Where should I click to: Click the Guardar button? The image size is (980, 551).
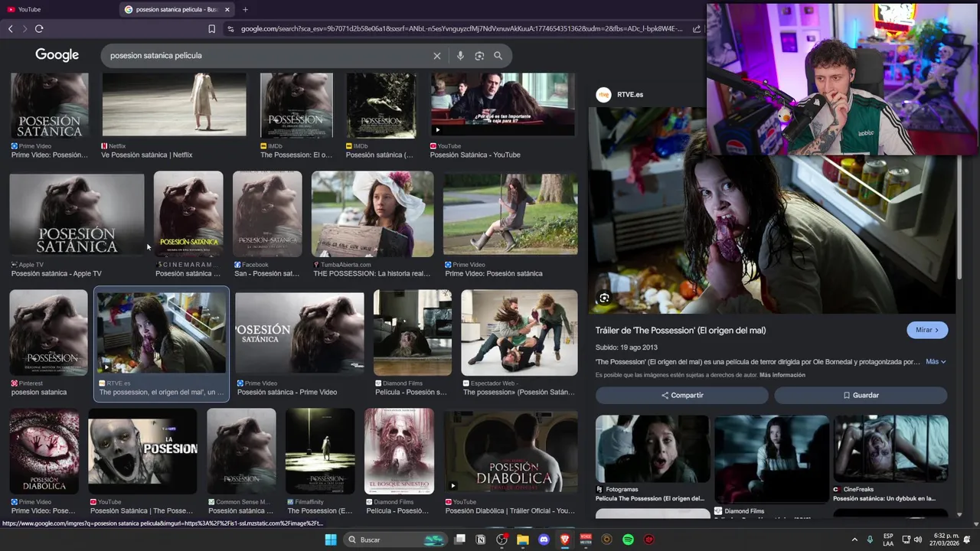coord(861,395)
